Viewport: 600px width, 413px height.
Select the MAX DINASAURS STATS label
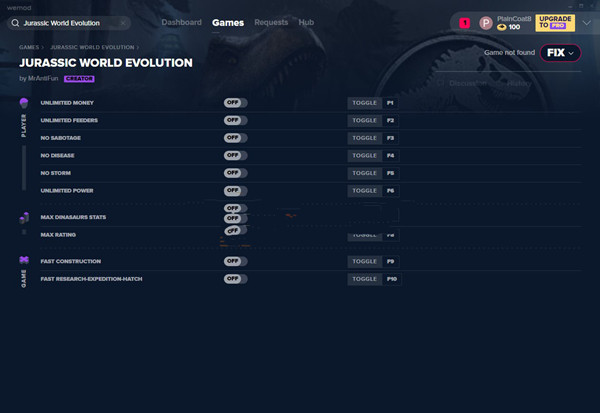(x=73, y=217)
